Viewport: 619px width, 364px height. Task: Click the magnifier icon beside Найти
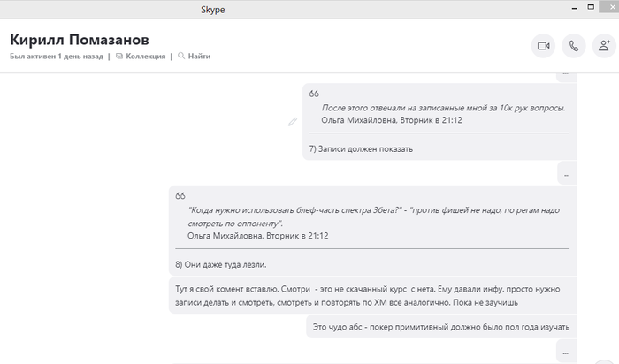point(181,57)
